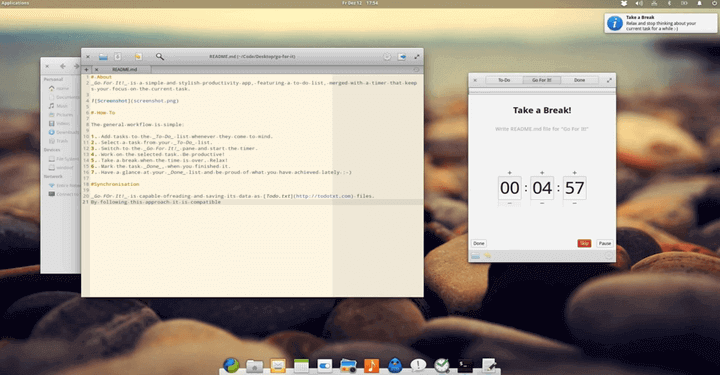Viewport: 720px width, 375px height.
Task: Click the '#Synchronisation' heading in the editor
Action: (x=115, y=184)
